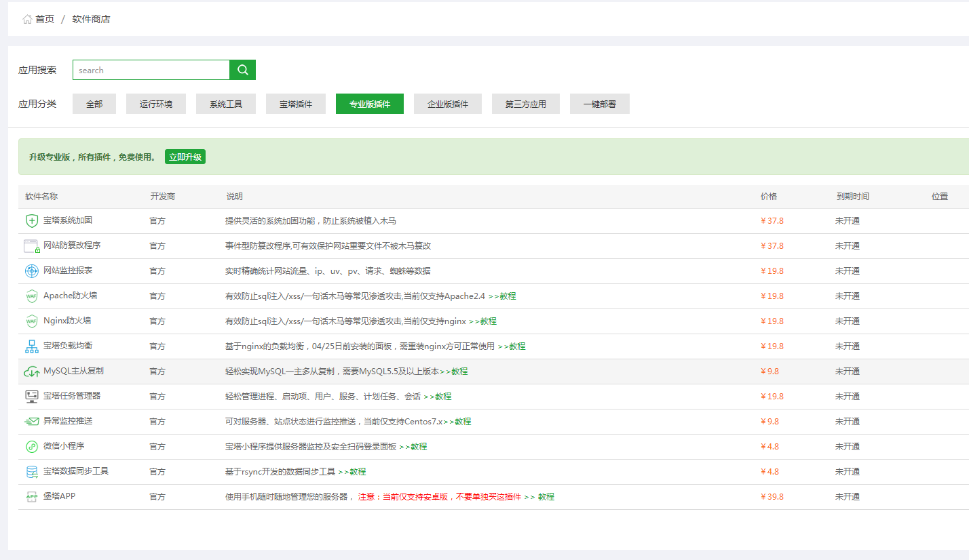969x560 pixels.
Task: Click the 堡塔APP icon
Action: [x=31, y=496]
